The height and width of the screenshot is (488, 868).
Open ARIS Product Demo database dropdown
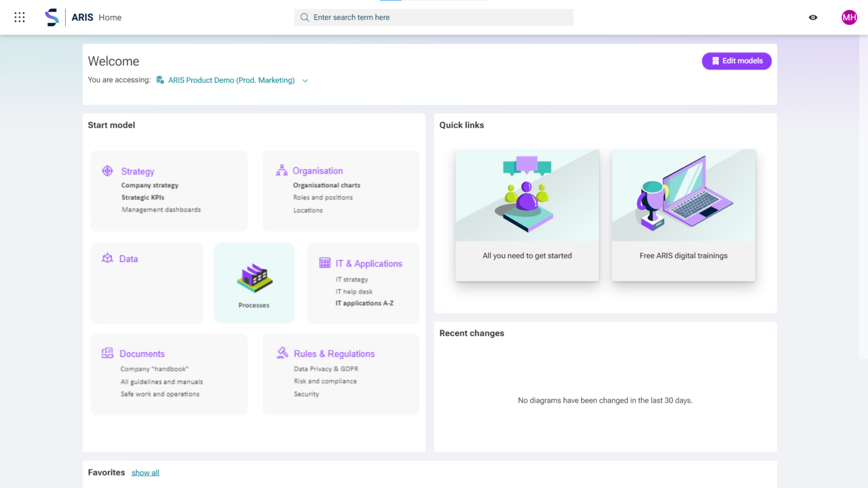231,80
